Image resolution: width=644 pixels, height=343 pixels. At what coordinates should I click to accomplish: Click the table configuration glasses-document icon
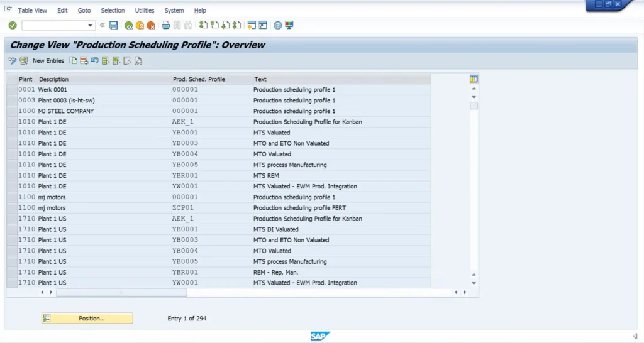138,61
